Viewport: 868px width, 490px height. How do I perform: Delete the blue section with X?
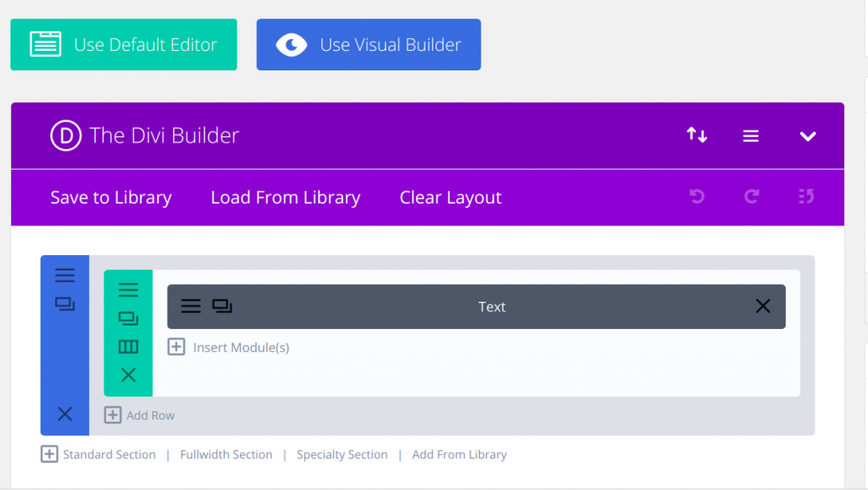click(64, 414)
